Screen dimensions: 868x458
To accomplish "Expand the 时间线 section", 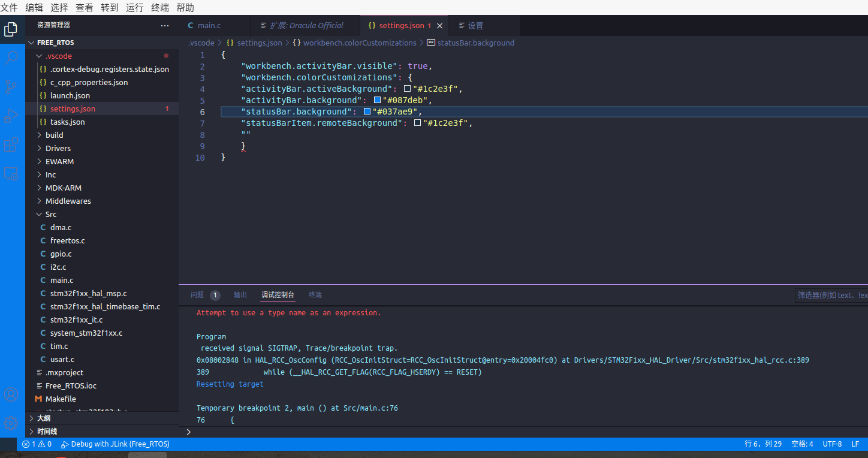I will (x=47, y=431).
